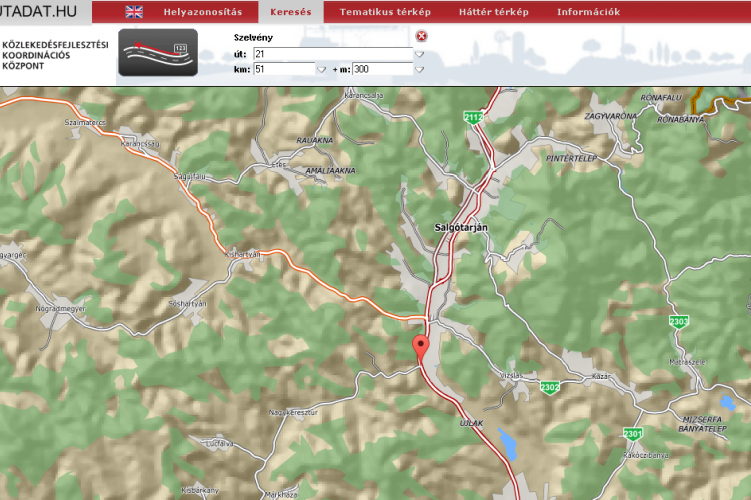
Task: Open the km value dropdown arrow
Action: pyautogui.click(x=321, y=70)
